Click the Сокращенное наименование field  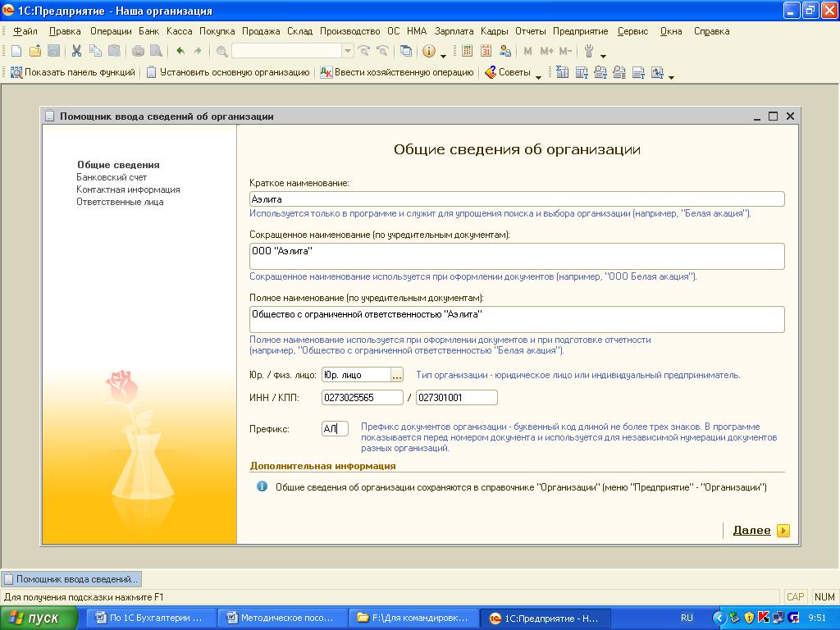click(x=517, y=256)
